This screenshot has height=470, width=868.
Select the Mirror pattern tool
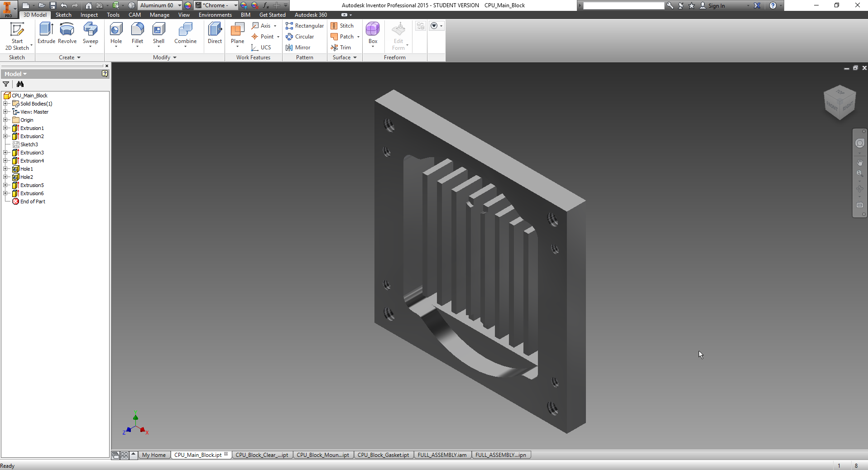tap(298, 48)
